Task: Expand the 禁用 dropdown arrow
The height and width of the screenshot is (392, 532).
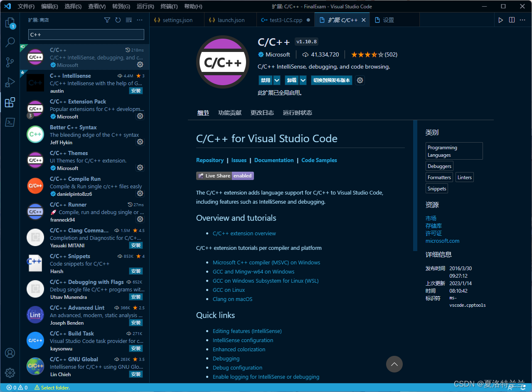Action: click(277, 80)
